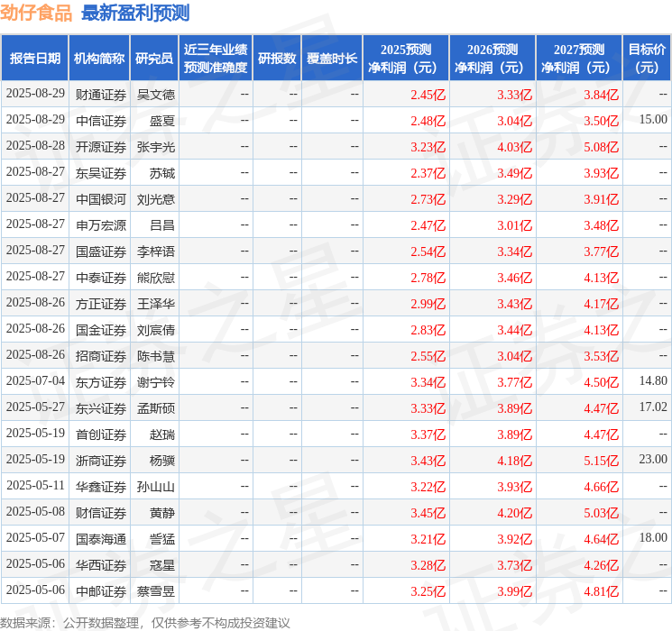
Task: Select analyst 蔡雪昱 in the last row
Action: coord(155,591)
